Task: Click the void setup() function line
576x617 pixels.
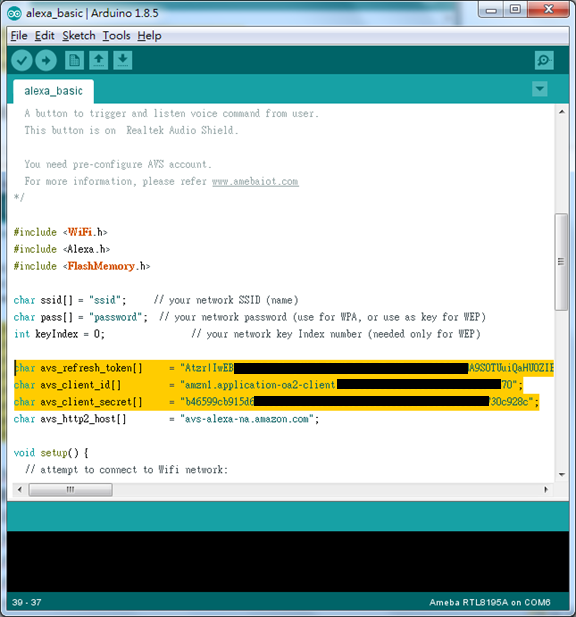Action: [x=51, y=453]
